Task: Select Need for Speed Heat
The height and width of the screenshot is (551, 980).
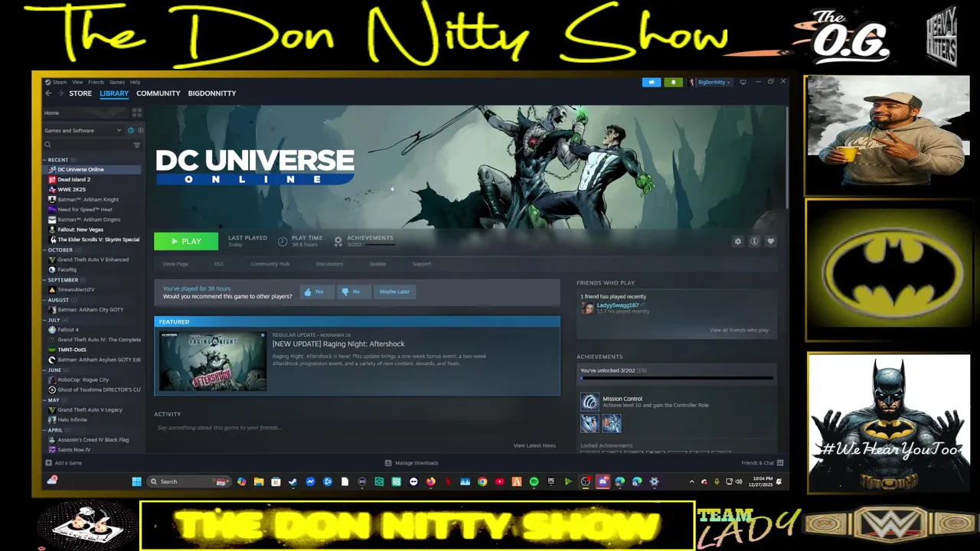Action: tap(84, 209)
